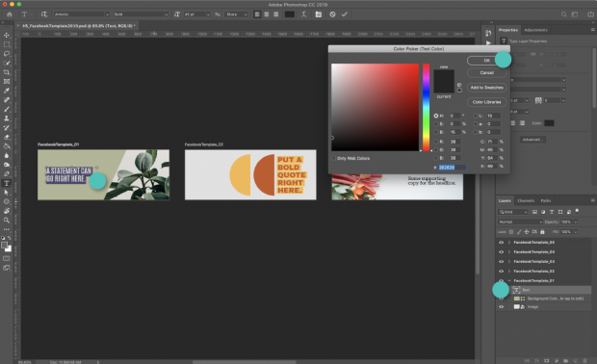The width and height of the screenshot is (597, 364).
Task: Select the Rectangular Marquee tool
Action: (x=7, y=44)
